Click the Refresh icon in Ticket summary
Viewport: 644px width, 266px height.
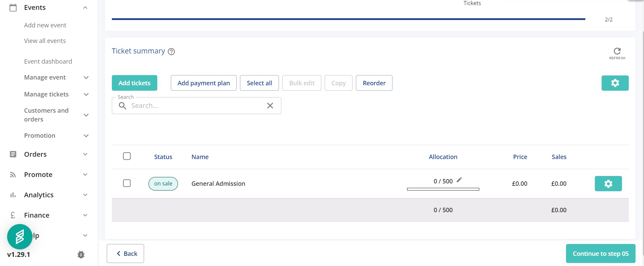(617, 51)
